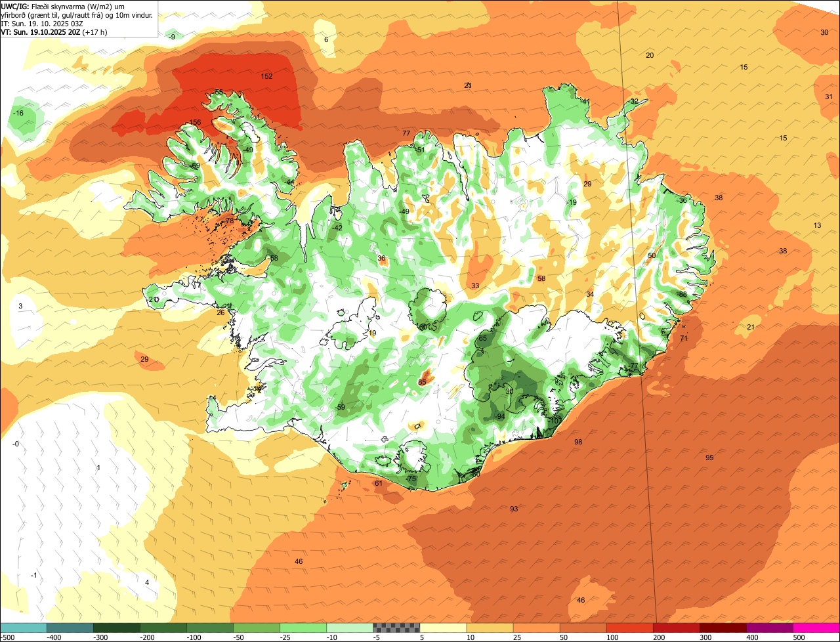Click the legend swatch between 25 and 50

(536, 628)
